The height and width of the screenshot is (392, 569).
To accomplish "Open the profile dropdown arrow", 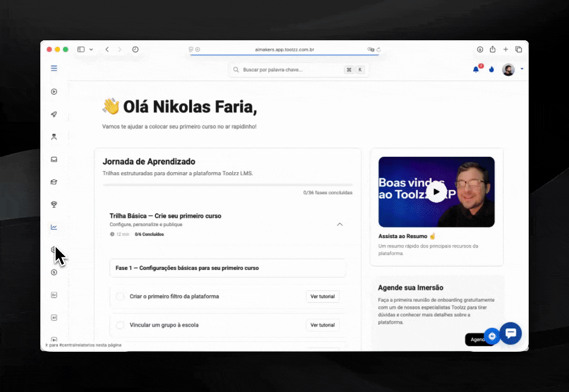I will [522, 69].
